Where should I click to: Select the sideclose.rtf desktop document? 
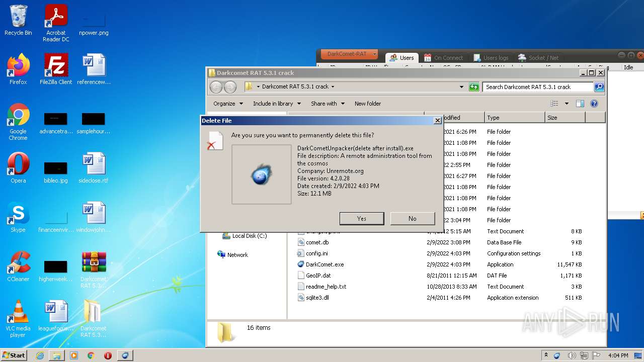(x=94, y=168)
